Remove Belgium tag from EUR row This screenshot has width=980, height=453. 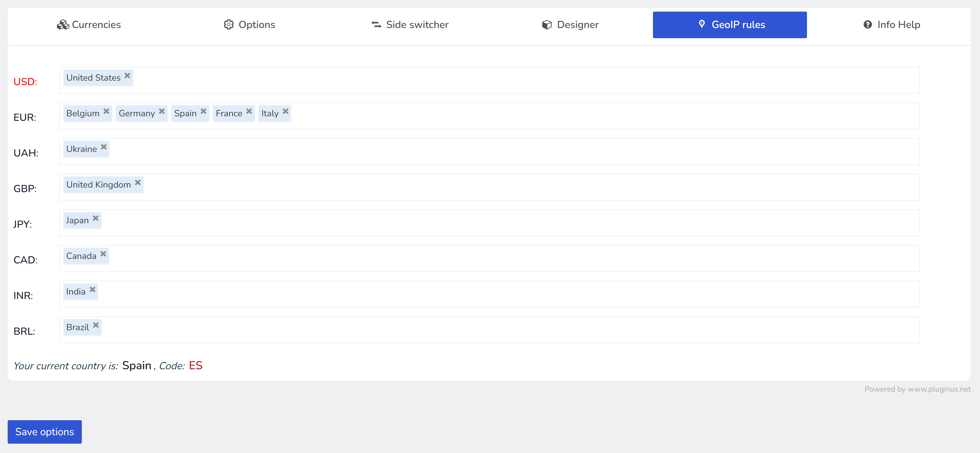click(106, 111)
